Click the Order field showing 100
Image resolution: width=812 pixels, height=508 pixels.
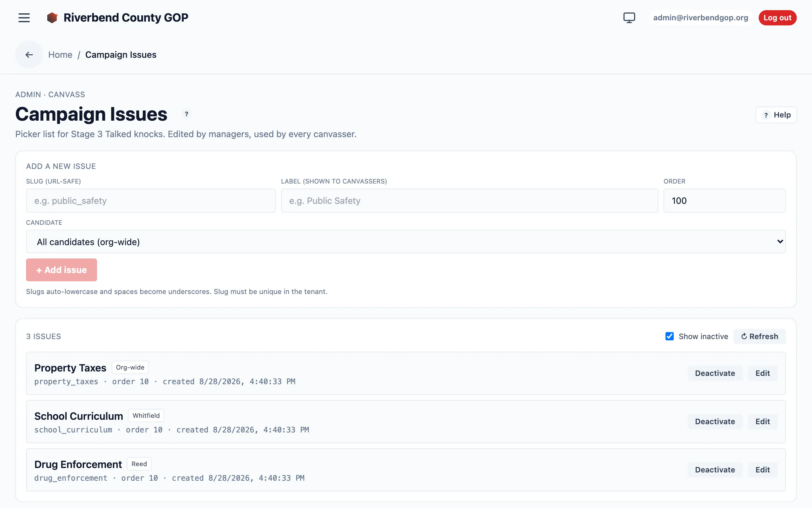(724, 201)
